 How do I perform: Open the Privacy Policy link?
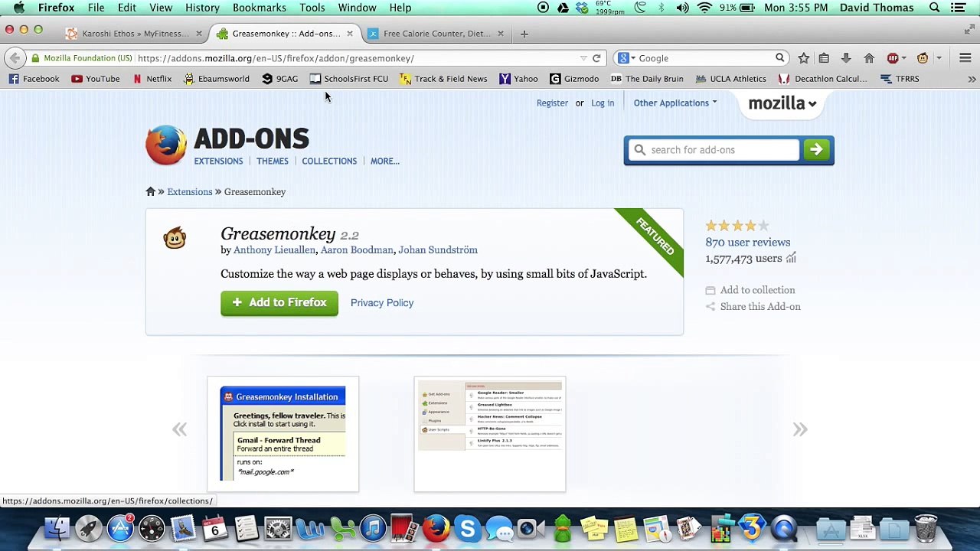tap(382, 303)
